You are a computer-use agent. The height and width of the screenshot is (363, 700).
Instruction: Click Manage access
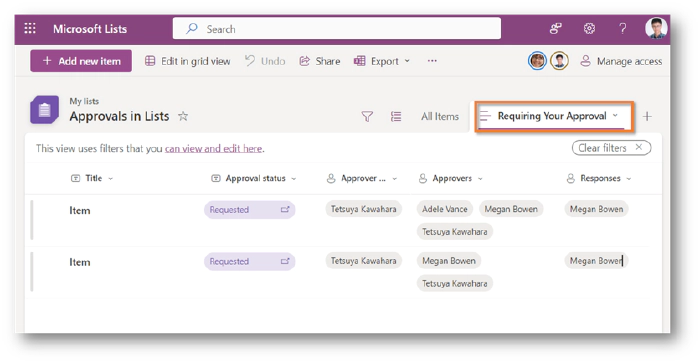621,61
